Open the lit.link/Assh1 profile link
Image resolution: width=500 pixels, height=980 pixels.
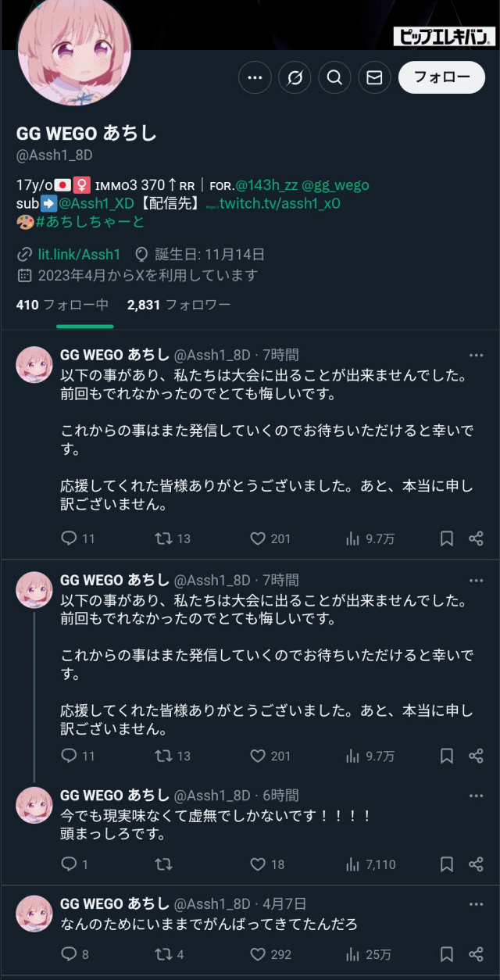79,254
